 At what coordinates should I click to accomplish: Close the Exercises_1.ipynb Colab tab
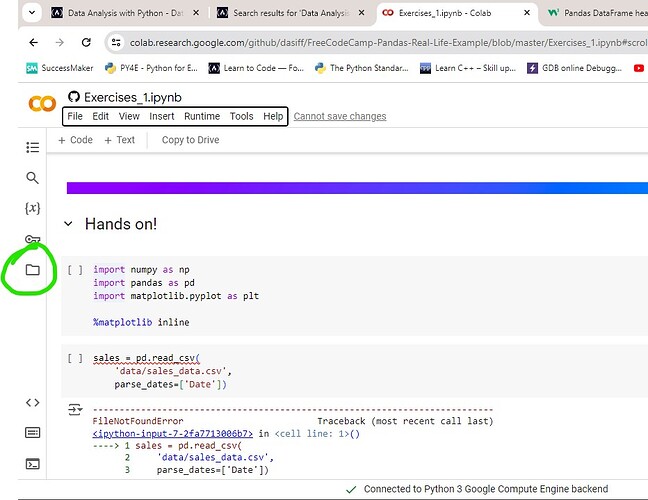527,13
